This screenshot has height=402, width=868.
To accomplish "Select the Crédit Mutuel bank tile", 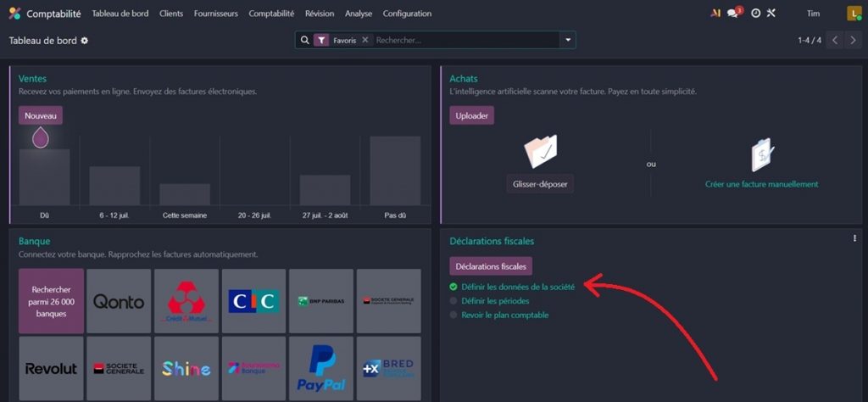I will (186, 301).
